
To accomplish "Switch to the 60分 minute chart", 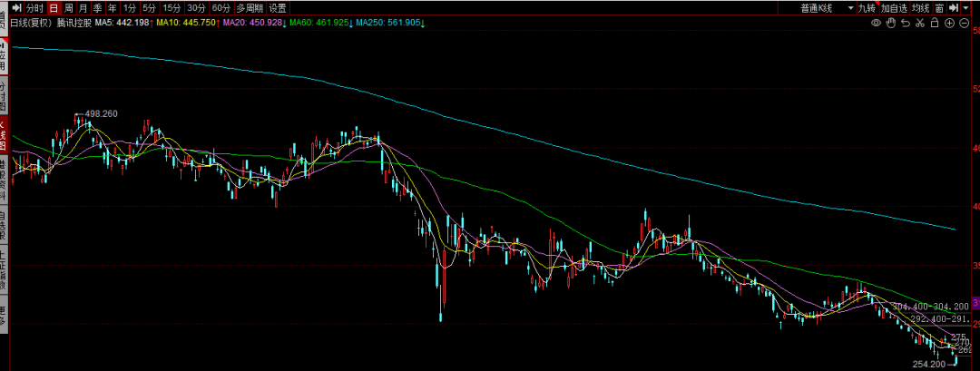I will pyautogui.click(x=221, y=8).
